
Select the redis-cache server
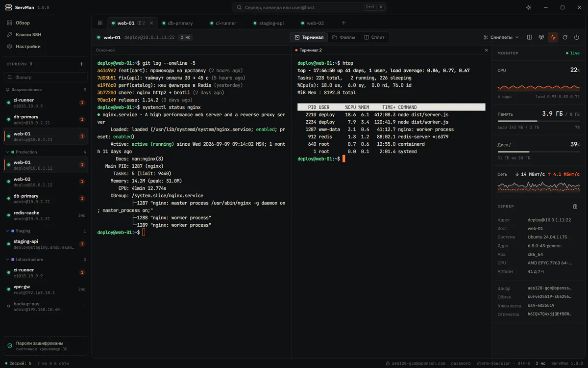coord(46,215)
